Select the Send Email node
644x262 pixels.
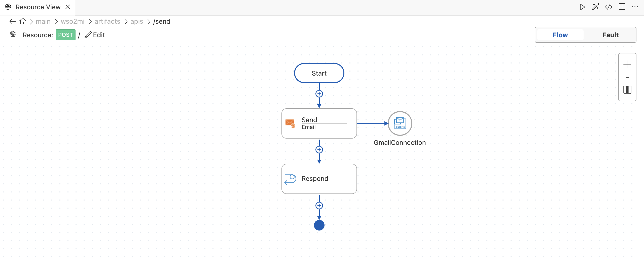[x=319, y=123]
